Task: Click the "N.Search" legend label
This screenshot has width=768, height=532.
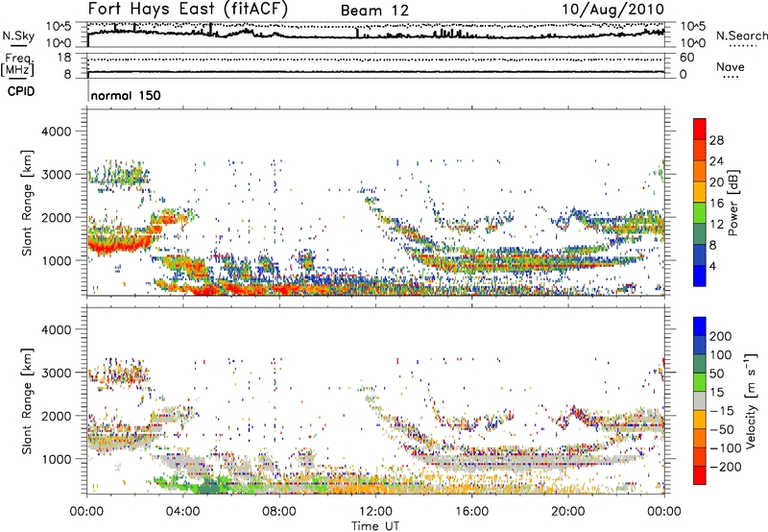Action: pos(741,36)
